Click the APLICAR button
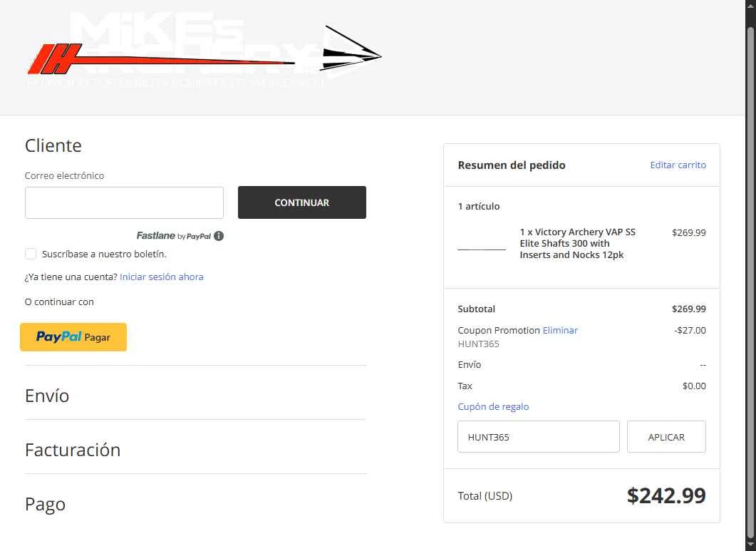The width and height of the screenshot is (756, 551). point(666,437)
